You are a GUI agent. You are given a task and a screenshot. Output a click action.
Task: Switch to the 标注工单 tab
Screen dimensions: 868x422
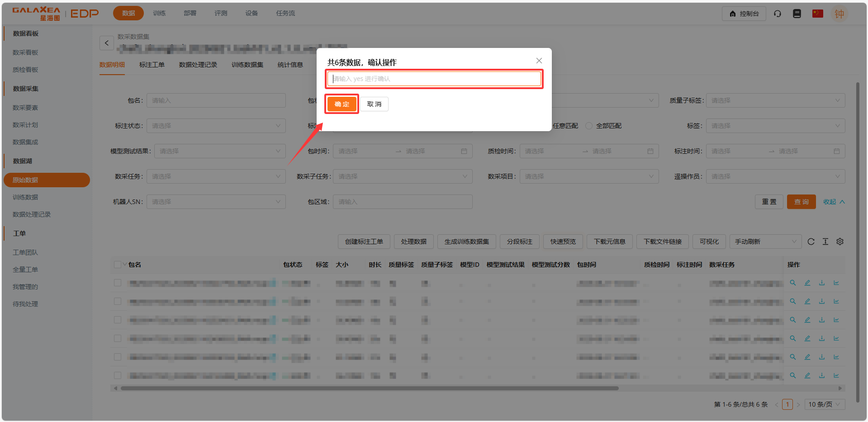(x=152, y=65)
